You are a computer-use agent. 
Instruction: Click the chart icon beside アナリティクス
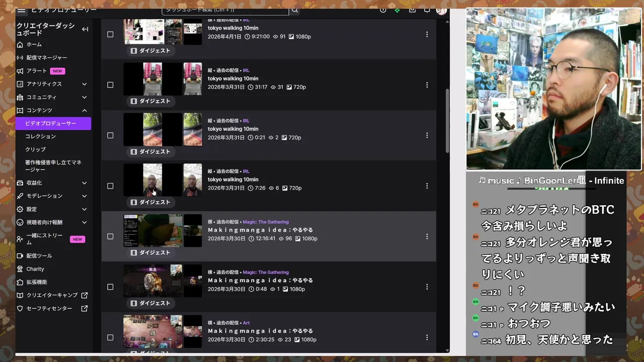(x=20, y=84)
